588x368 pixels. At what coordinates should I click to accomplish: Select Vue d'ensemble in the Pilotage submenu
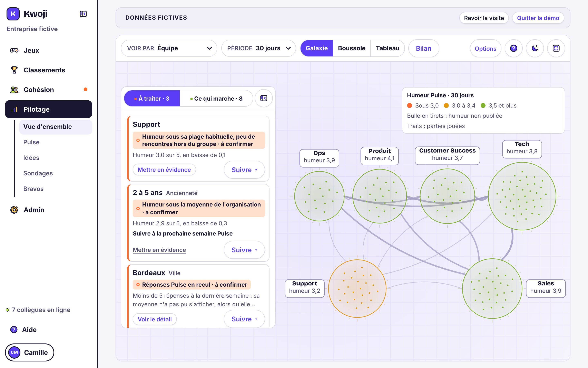[56, 127]
